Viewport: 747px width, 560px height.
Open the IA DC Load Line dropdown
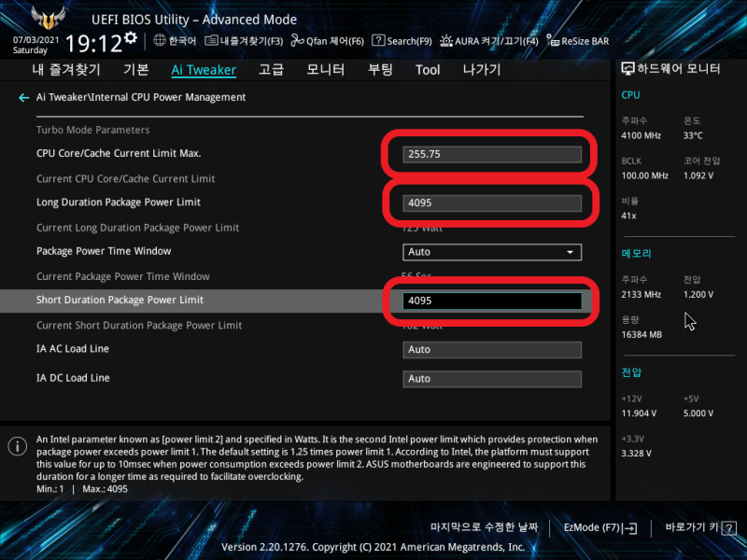492,378
